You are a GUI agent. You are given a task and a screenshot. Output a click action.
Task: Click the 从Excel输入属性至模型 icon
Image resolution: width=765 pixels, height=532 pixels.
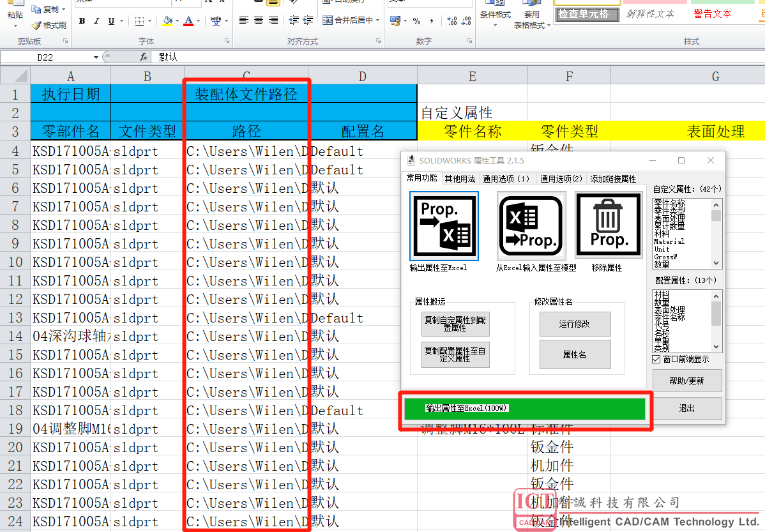tap(531, 226)
